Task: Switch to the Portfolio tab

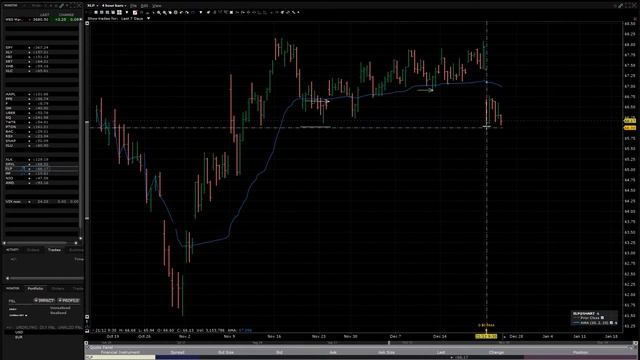Action: 35,289
